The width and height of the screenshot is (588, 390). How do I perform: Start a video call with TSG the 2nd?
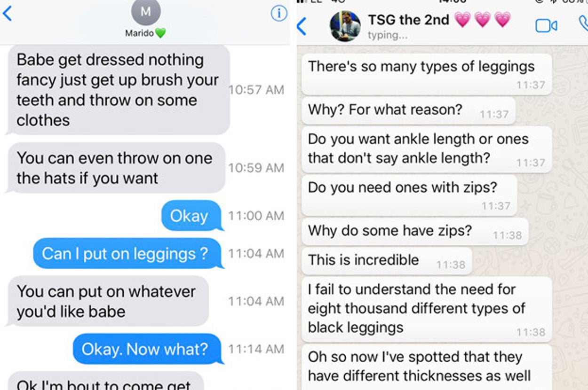pyautogui.click(x=546, y=25)
